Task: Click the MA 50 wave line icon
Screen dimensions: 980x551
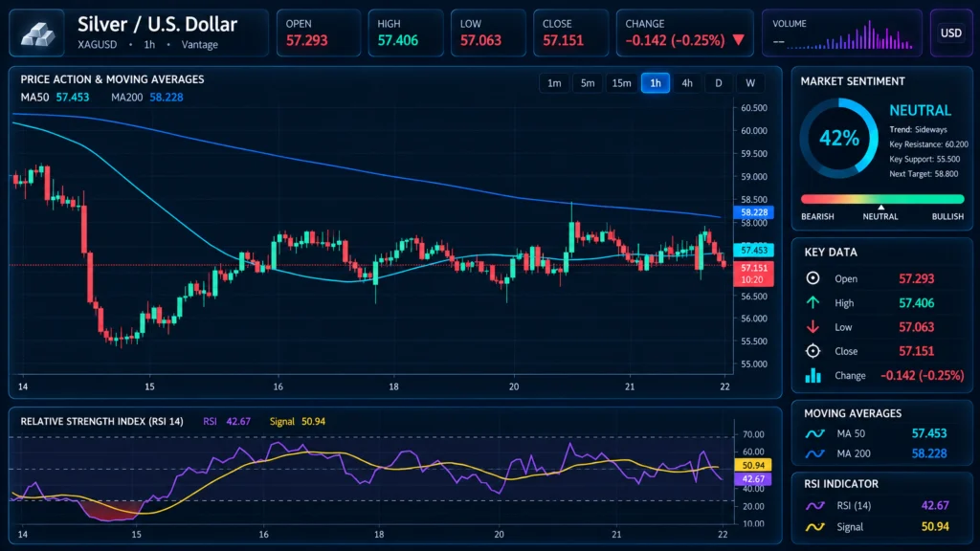Action: [815, 433]
